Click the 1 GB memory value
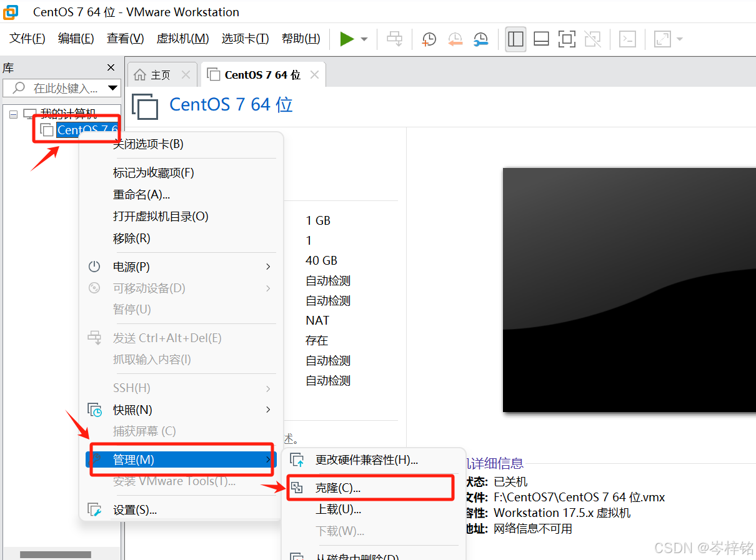Screen dimensions: 756x560 point(318,220)
